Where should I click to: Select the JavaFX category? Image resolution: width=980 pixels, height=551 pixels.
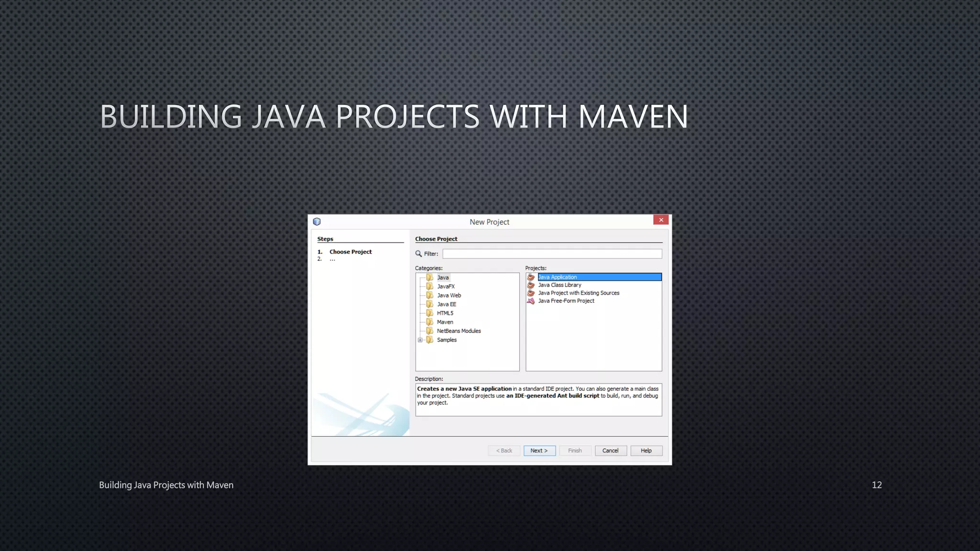[x=446, y=287]
